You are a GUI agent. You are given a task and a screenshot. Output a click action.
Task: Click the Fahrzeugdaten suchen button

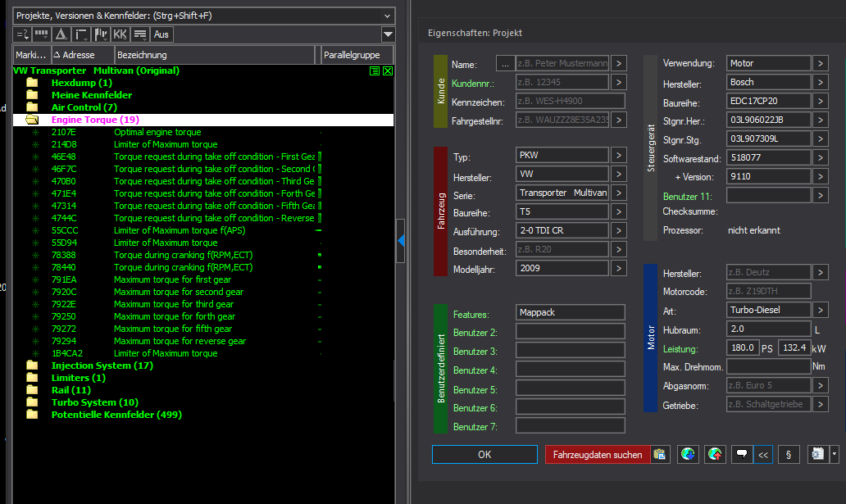[598, 454]
